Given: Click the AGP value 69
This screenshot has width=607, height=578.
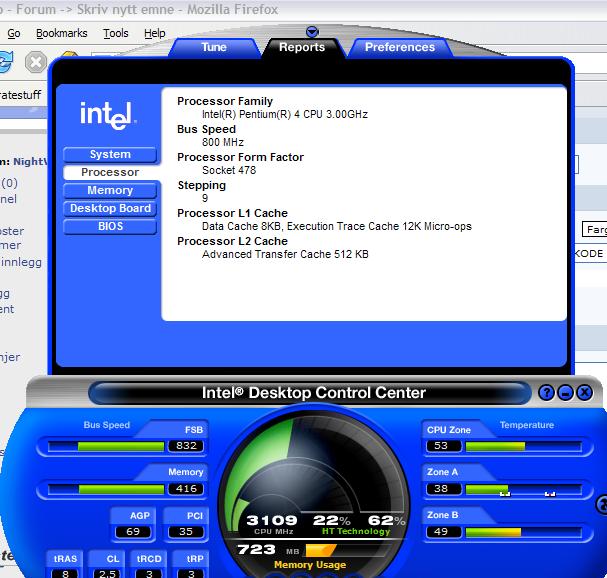Looking at the screenshot, I should pos(133,532).
